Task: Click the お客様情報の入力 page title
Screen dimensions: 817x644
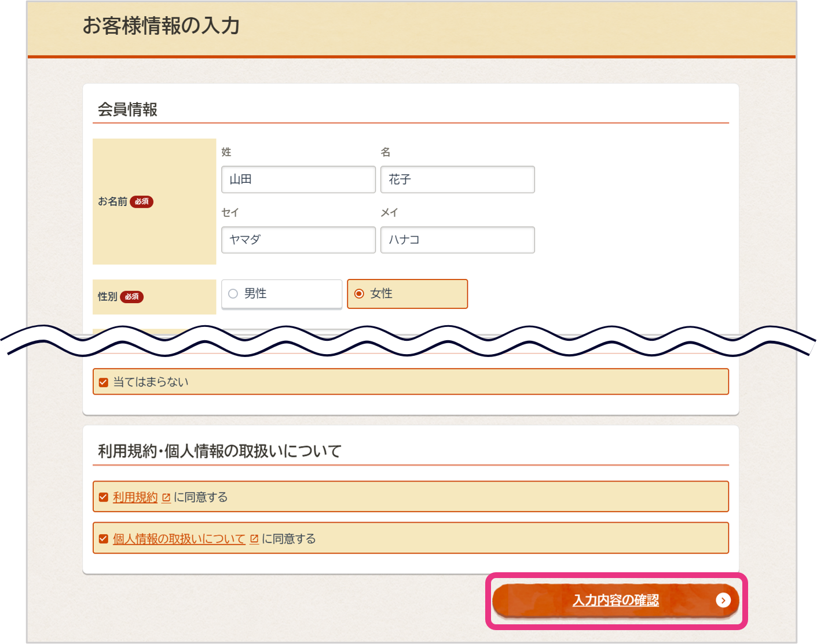Action: coord(161,26)
